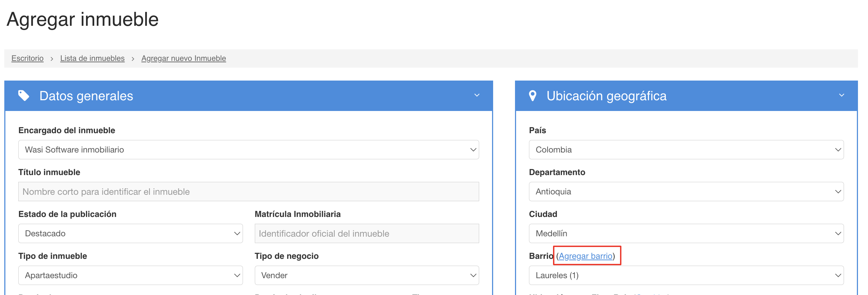The width and height of the screenshot is (868, 295).
Task: Open Lista de inmuebles breadcrumb link
Action: [x=92, y=58]
